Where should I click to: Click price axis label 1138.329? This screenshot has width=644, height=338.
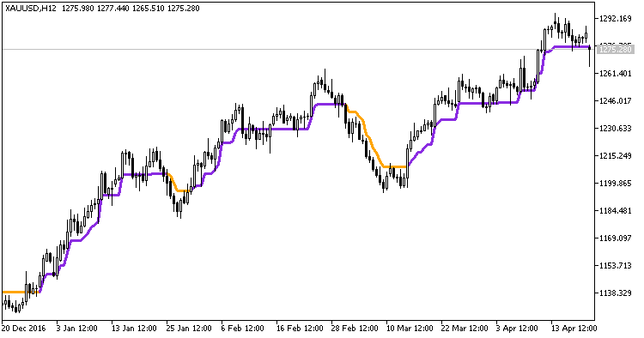616,293
